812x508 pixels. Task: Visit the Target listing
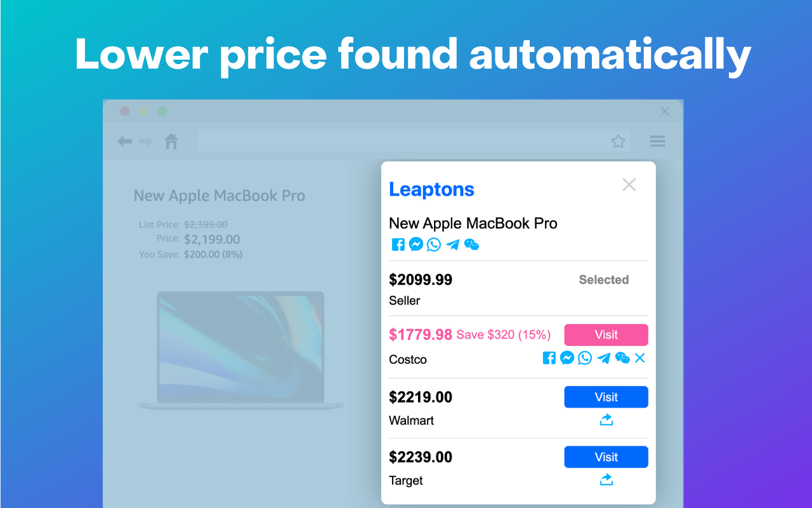tap(606, 457)
